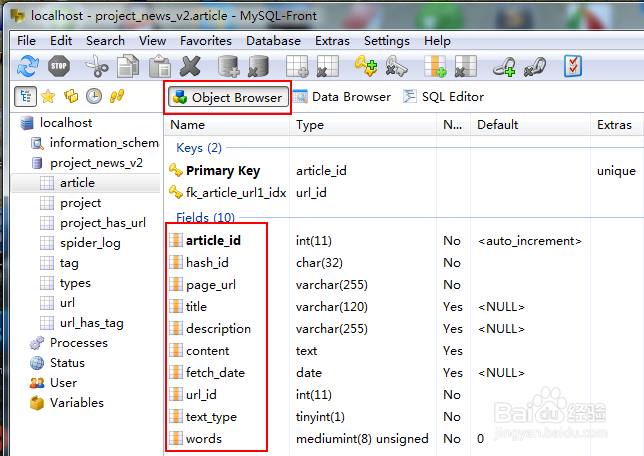Click the delete key icon
The width and height of the screenshot is (644, 456).
(396, 66)
